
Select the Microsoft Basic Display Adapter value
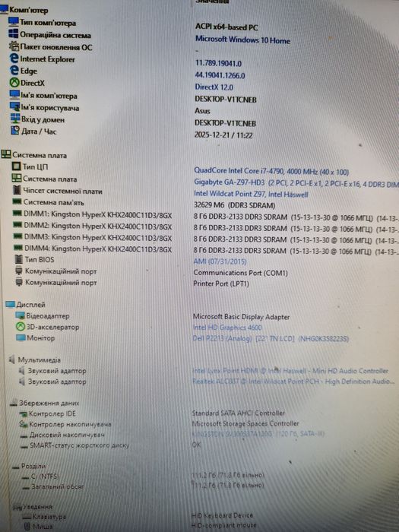[241, 317]
